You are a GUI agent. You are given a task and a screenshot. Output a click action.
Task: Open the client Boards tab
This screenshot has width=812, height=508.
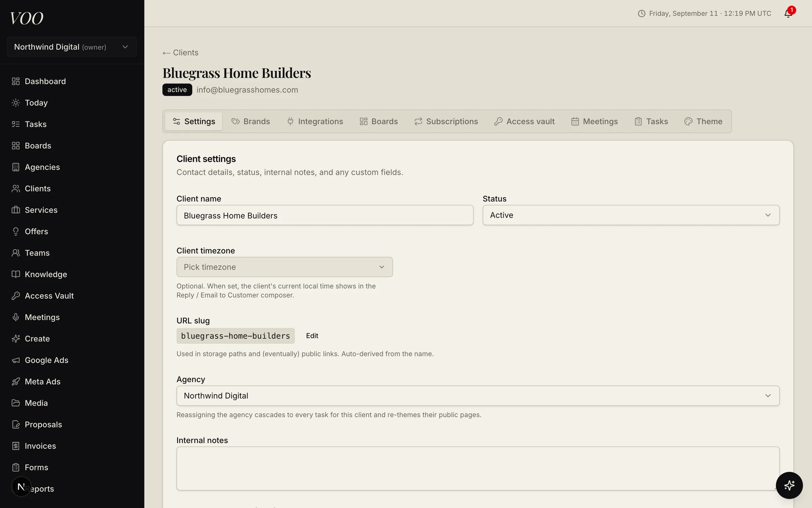click(379, 121)
